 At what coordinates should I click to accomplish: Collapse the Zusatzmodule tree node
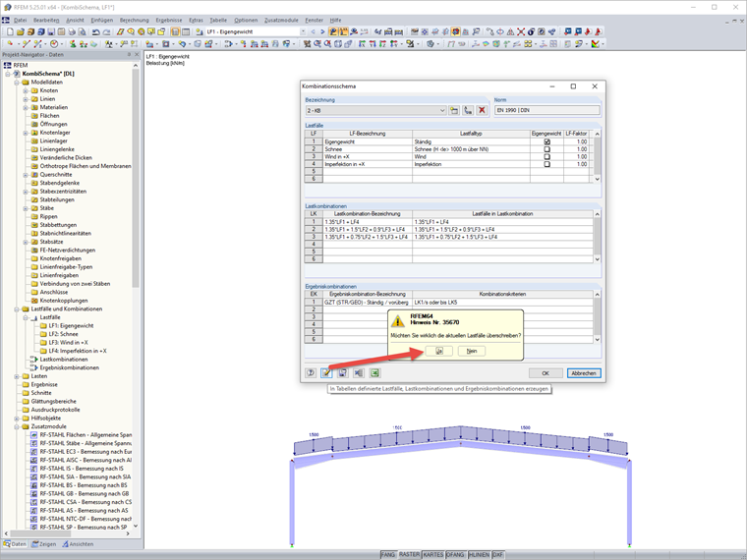click(17, 426)
